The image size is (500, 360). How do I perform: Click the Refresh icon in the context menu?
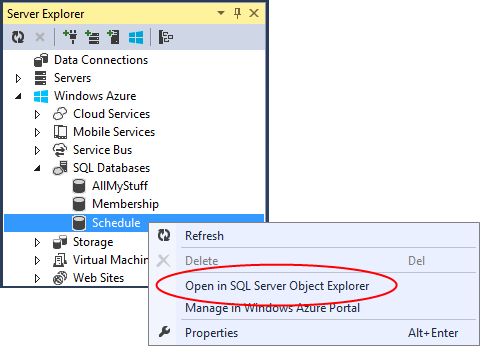click(x=164, y=235)
